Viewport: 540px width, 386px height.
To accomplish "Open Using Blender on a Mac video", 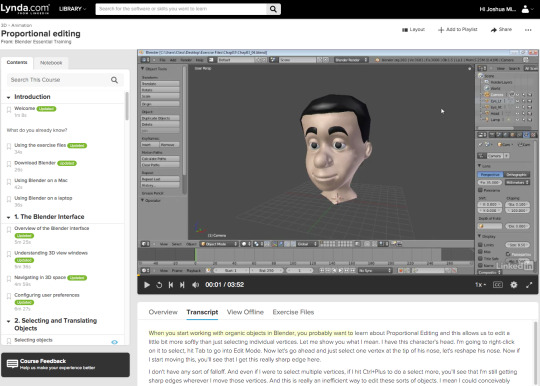I will (41, 180).
